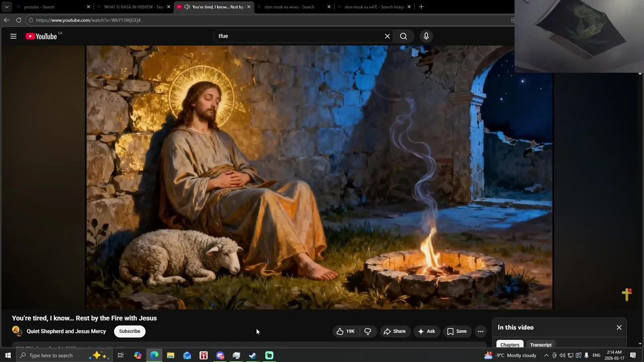The height and width of the screenshot is (362, 644).
Task: Open the Windows Start menu
Action: tap(8, 355)
